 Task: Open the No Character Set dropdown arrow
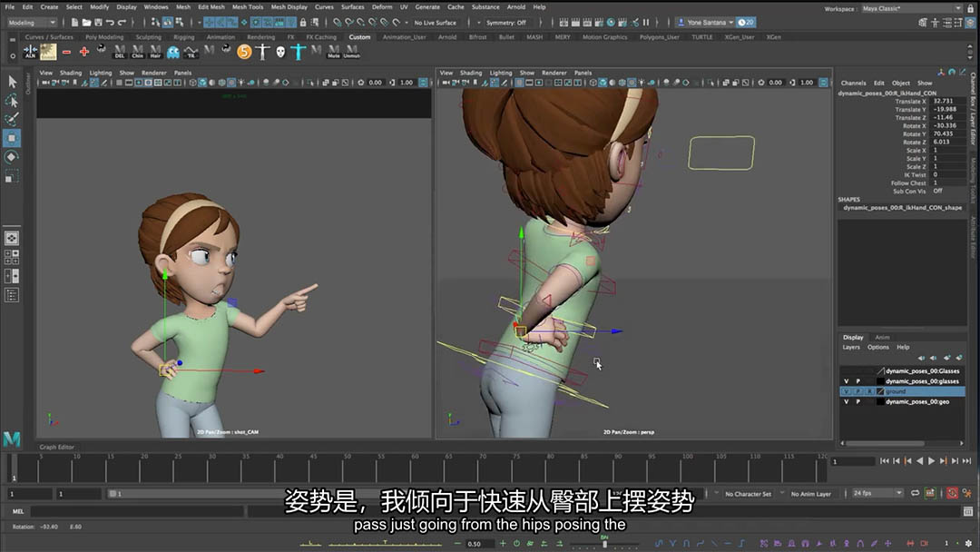[716, 493]
